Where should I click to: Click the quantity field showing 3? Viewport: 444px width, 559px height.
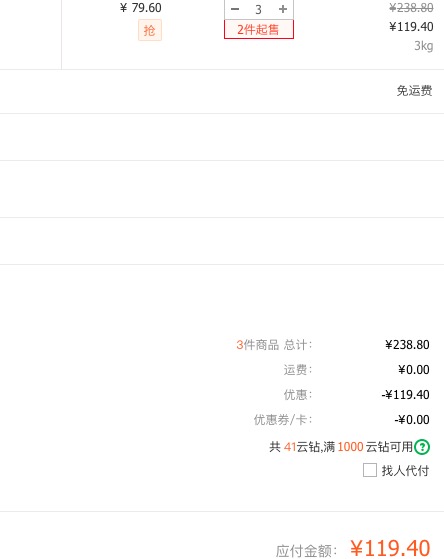[x=259, y=10]
